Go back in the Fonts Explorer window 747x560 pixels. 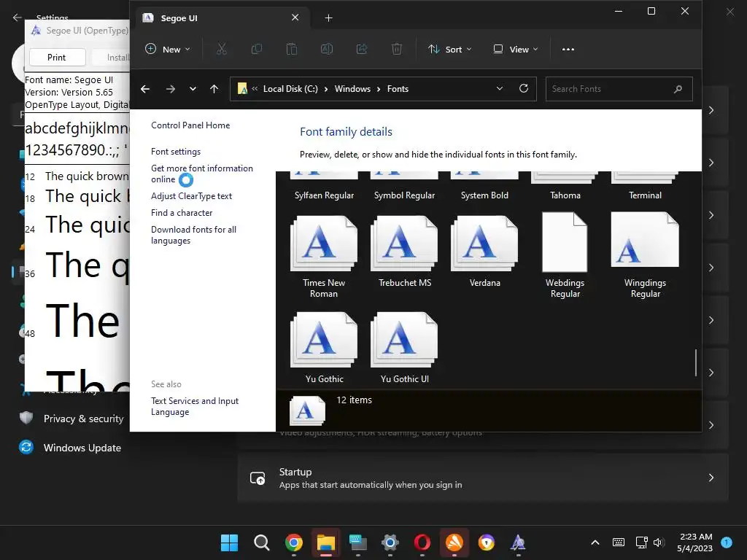pyautogui.click(x=145, y=89)
